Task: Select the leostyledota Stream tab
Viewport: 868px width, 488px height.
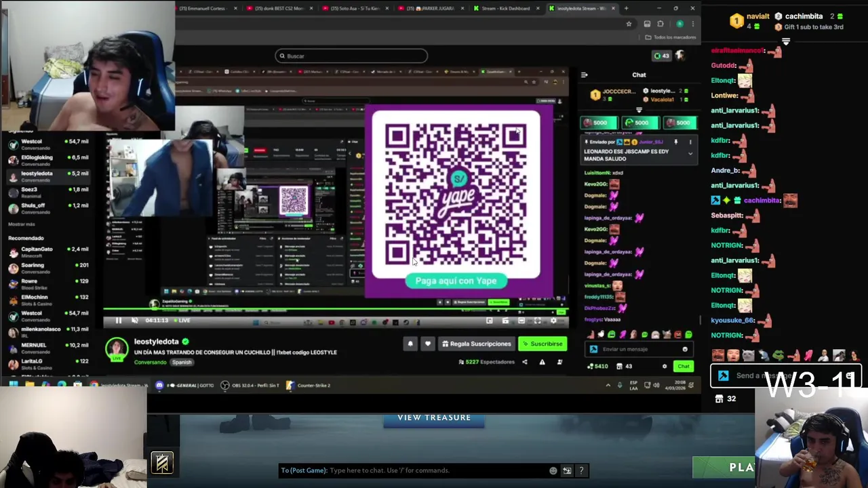Action: tap(581, 8)
